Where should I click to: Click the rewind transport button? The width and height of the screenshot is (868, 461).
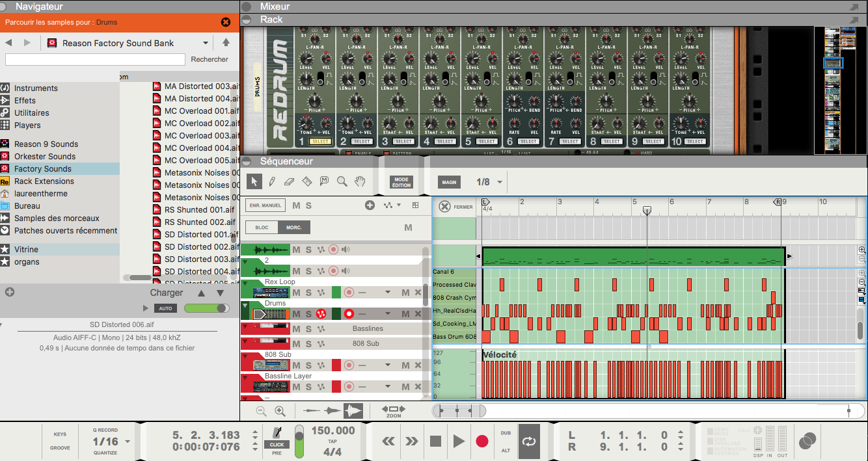pyautogui.click(x=388, y=441)
